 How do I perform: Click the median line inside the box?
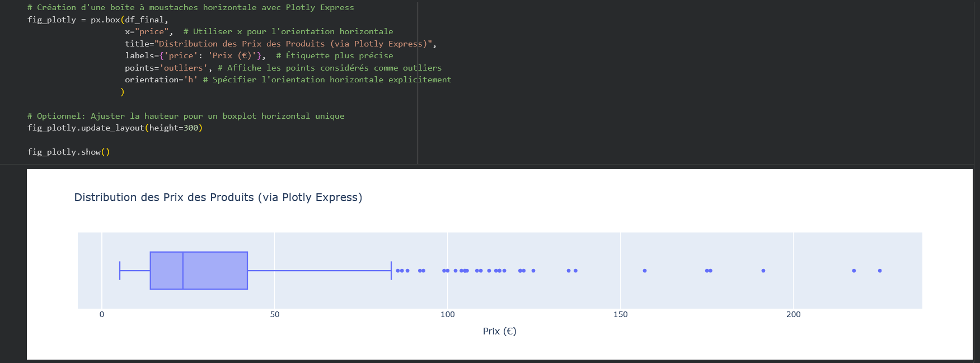click(183, 271)
